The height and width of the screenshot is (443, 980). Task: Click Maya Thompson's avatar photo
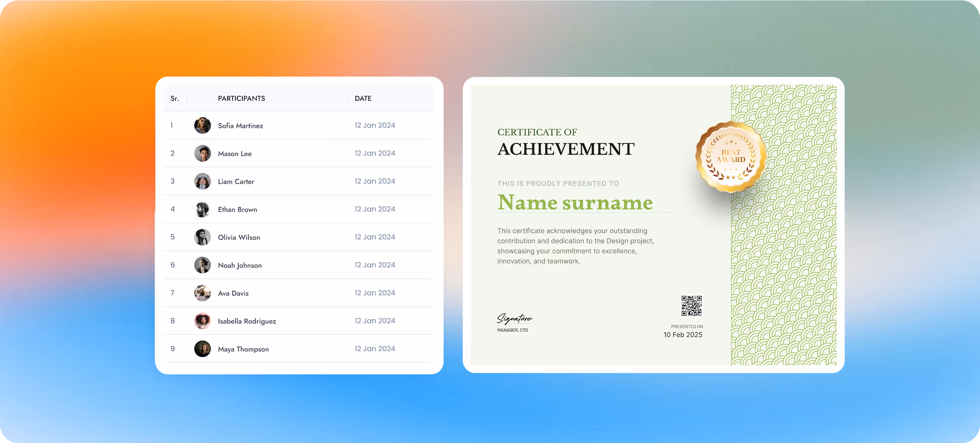[x=202, y=349]
